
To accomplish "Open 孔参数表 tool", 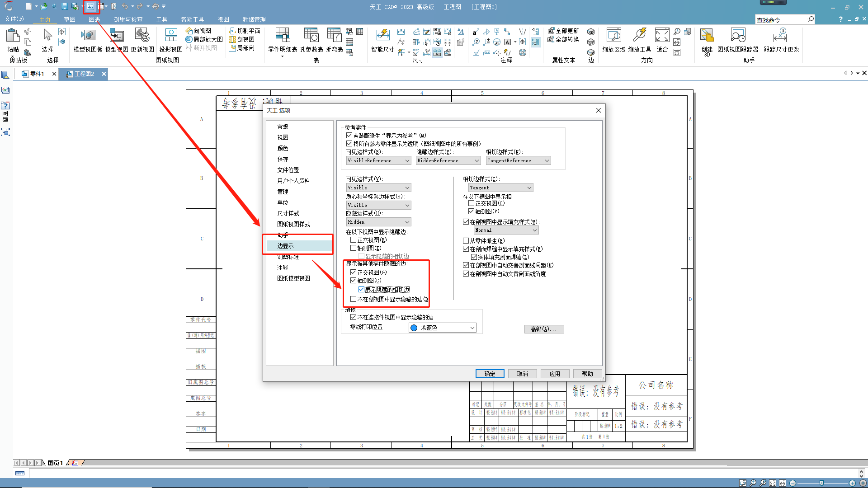I will coord(311,40).
